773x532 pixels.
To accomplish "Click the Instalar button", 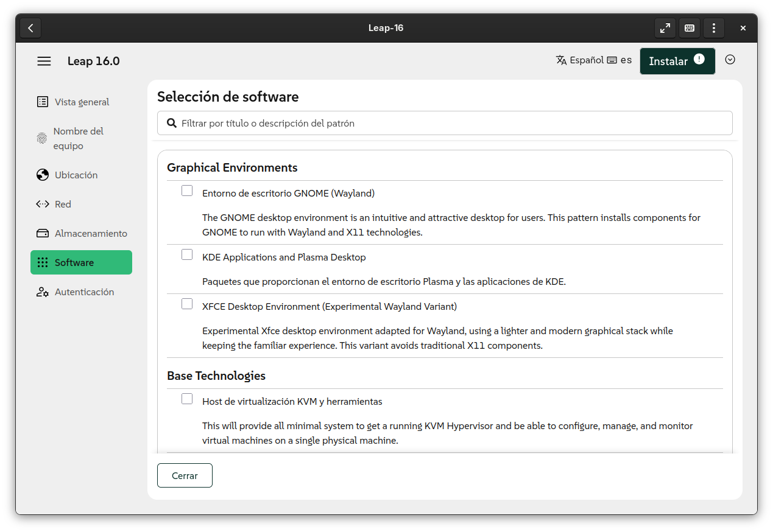I will 668,61.
